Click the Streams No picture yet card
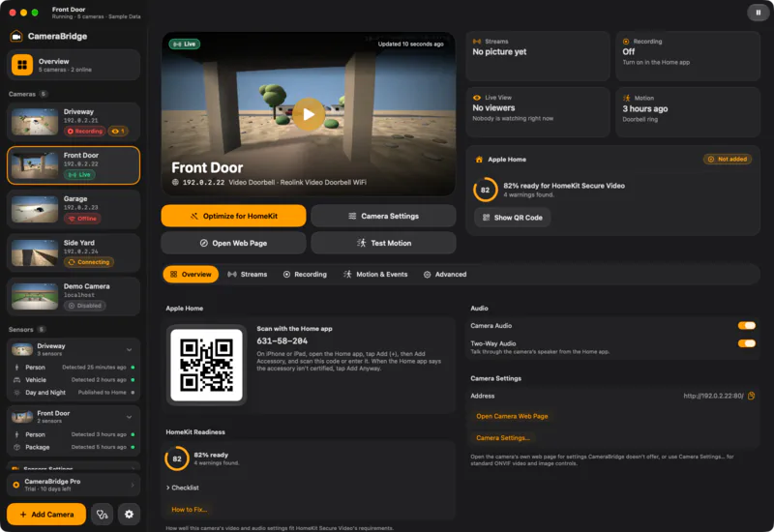This screenshot has height=532, width=774. 538,56
